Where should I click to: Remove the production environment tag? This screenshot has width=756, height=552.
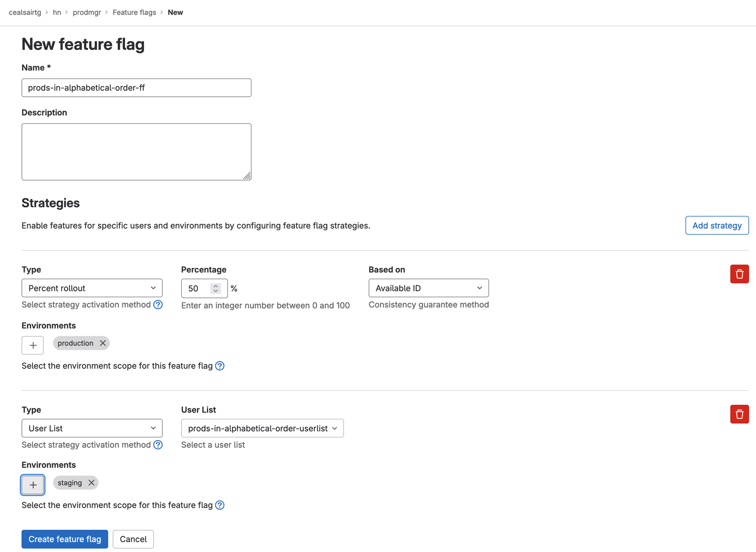click(x=103, y=343)
